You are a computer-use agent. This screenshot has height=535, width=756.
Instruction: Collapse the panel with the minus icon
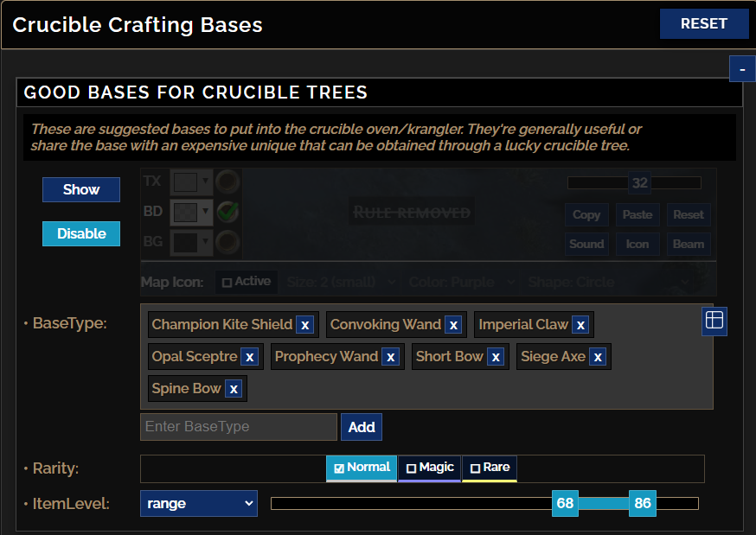pos(741,68)
